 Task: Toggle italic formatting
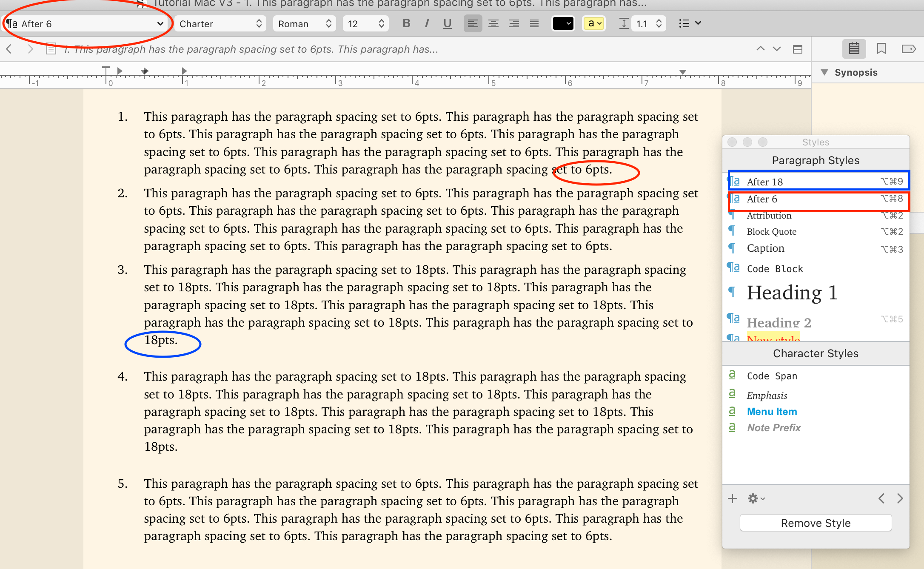[x=427, y=23]
